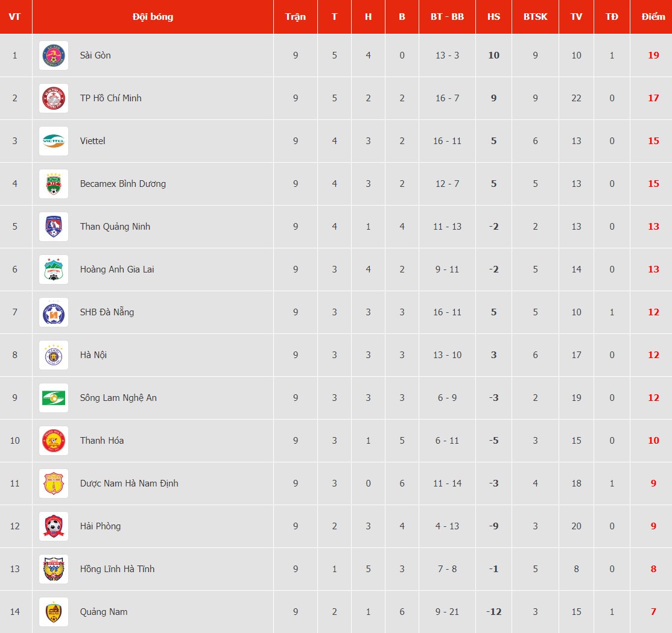Open the Viettel team logo
Image resolution: width=672 pixels, height=633 pixels.
pos(54,141)
